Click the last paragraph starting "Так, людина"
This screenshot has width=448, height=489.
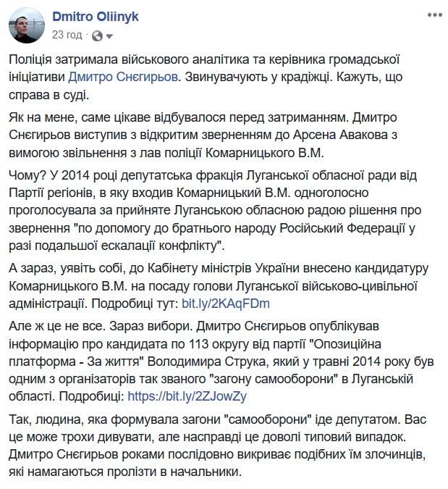click(x=217, y=446)
